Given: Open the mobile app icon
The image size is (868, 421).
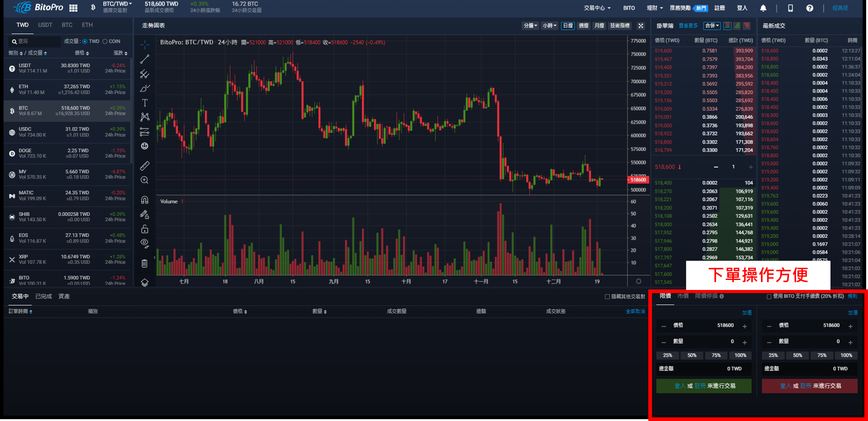Looking at the screenshot, I should [x=790, y=8].
